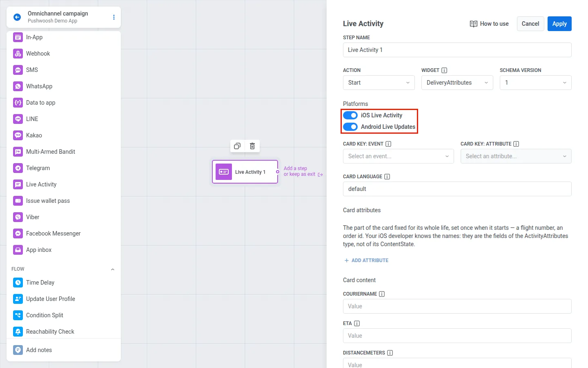Select the Facebook Messenger icon
Screen dimensions: 588x368
(x=18, y=233)
